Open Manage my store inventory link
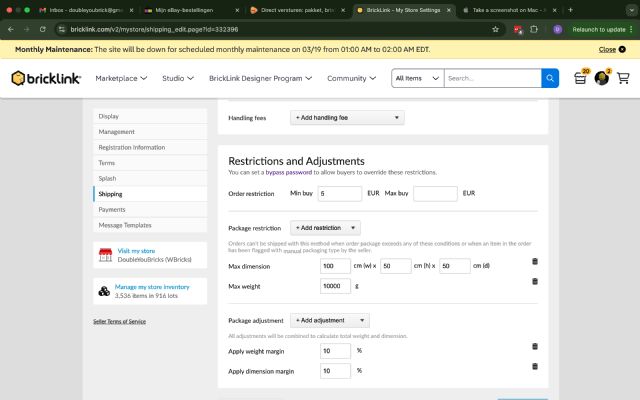The height and width of the screenshot is (400, 640). [x=152, y=287]
